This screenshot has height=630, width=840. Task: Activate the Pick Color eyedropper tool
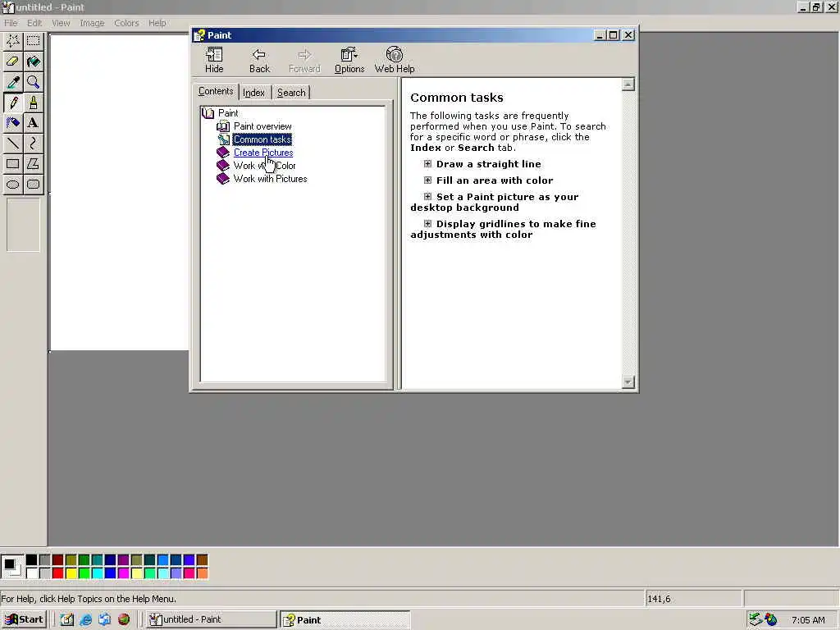point(13,82)
